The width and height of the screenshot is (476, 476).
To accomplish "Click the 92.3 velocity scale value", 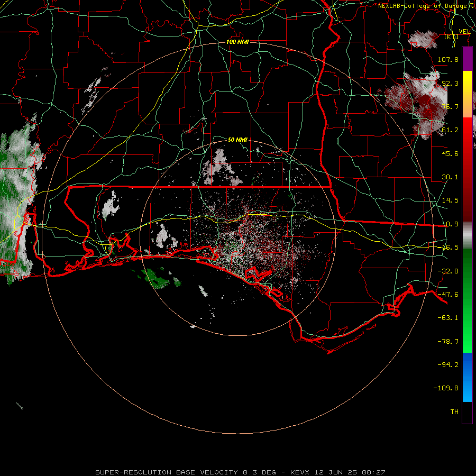I will point(450,83).
